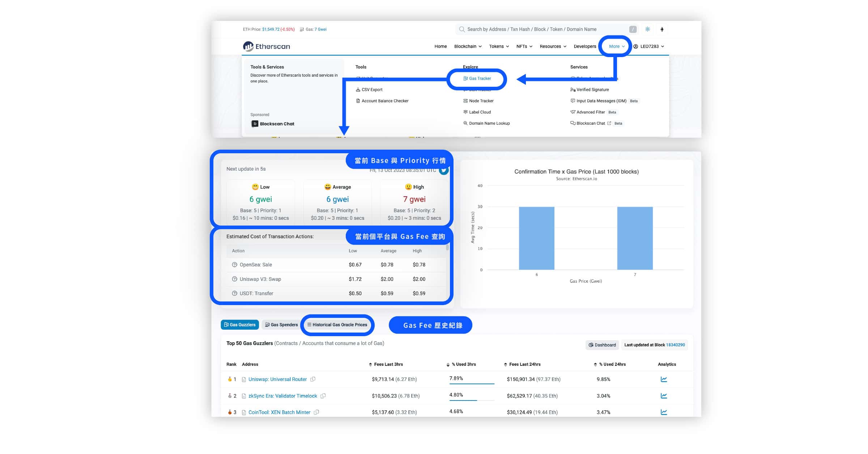Open zkSync Era: Validator Timelock address
The image size is (868, 454).
point(282,396)
